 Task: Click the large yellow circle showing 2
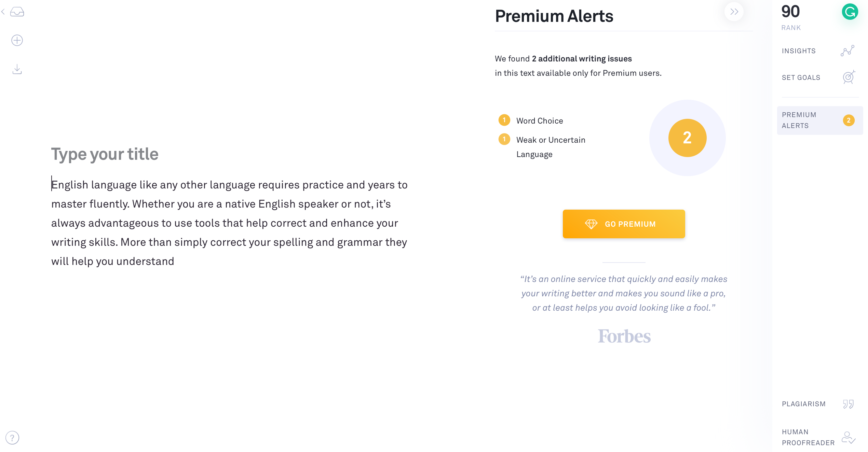(687, 138)
